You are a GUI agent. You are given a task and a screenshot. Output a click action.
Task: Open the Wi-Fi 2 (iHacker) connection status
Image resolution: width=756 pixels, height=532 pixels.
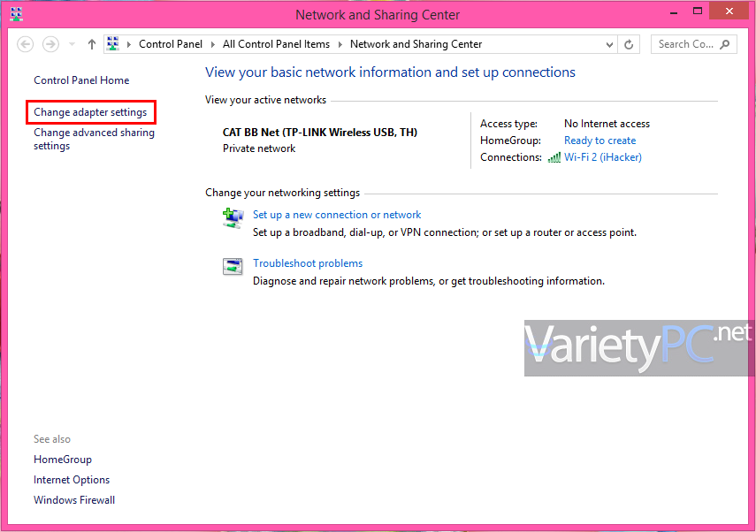click(603, 156)
